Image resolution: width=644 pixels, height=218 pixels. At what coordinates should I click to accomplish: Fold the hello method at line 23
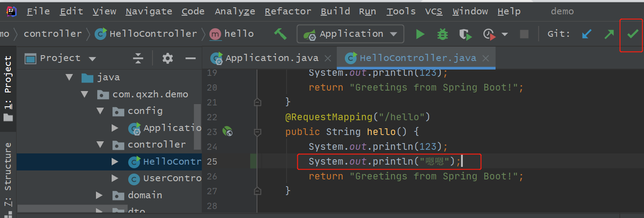pyautogui.click(x=257, y=132)
